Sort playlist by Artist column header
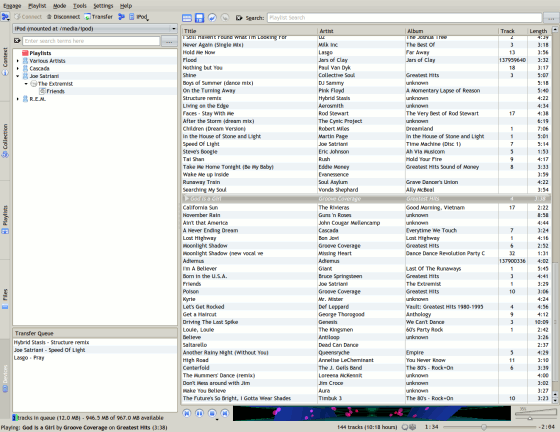560x432 pixels. tap(361, 31)
